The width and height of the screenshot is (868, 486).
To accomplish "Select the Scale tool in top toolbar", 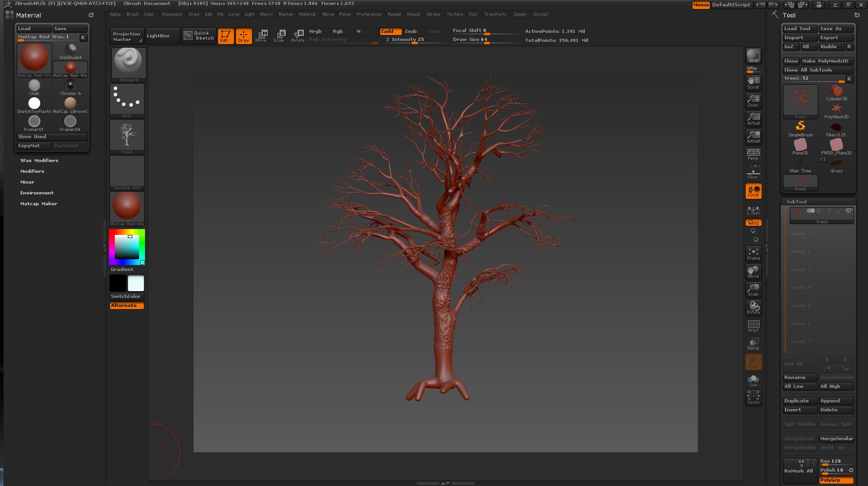I will coord(279,36).
